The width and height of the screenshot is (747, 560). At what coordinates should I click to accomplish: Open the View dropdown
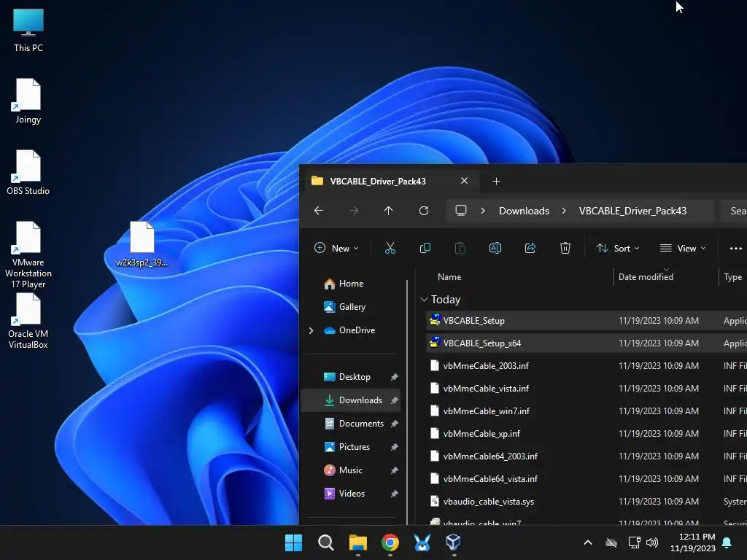point(682,248)
